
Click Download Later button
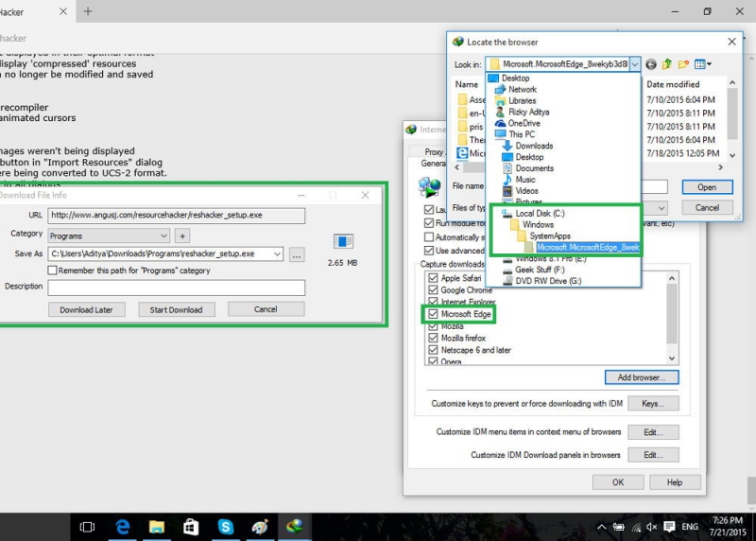click(x=87, y=310)
